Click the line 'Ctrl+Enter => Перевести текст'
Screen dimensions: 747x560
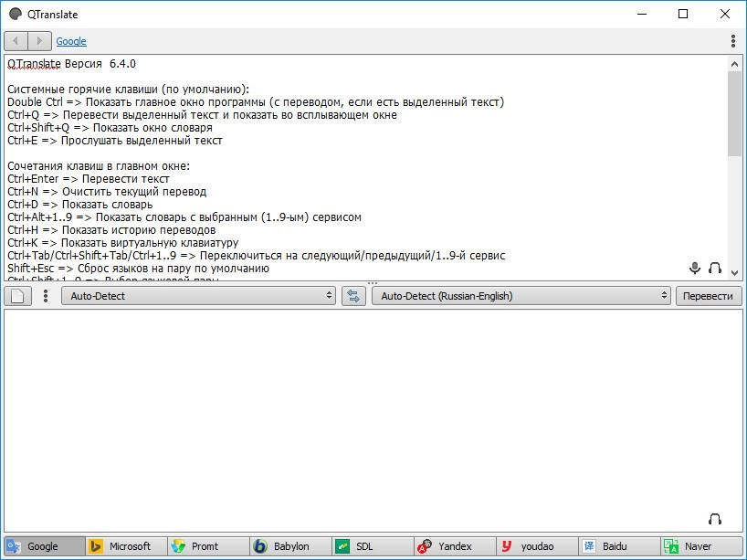click(x=89, y=179)
